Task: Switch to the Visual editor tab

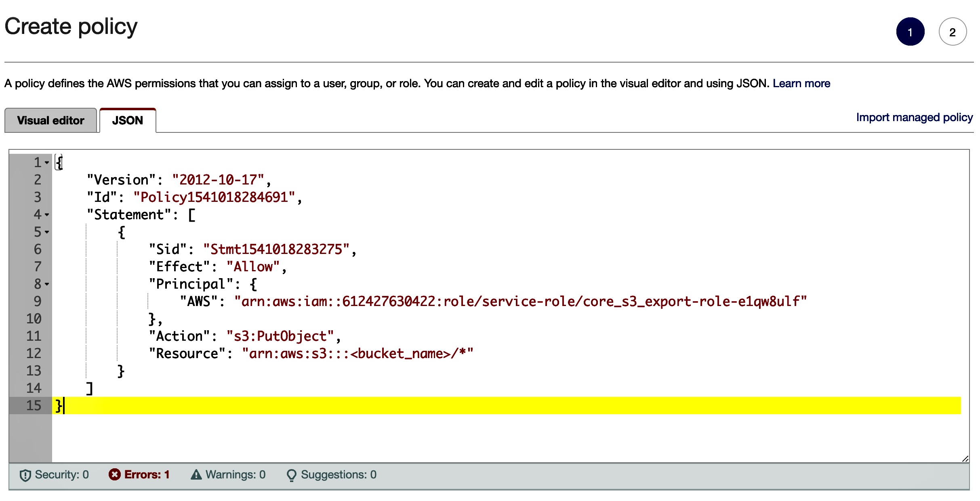Action: [50, 120]
